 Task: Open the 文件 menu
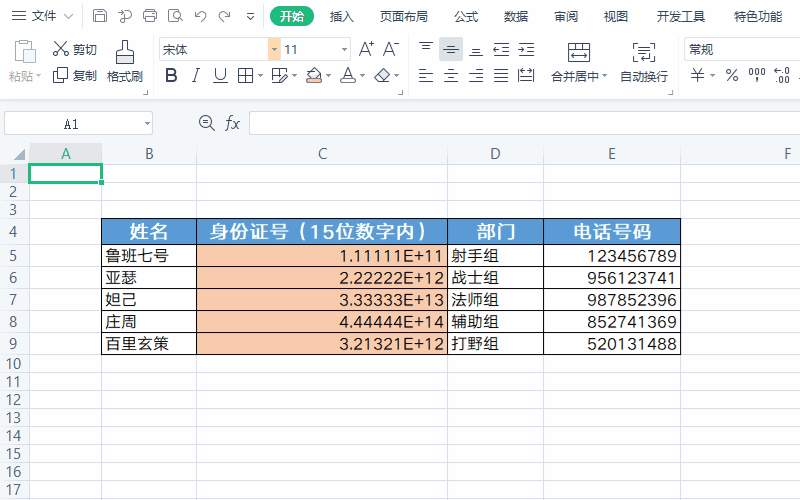(x=44, y=16)
